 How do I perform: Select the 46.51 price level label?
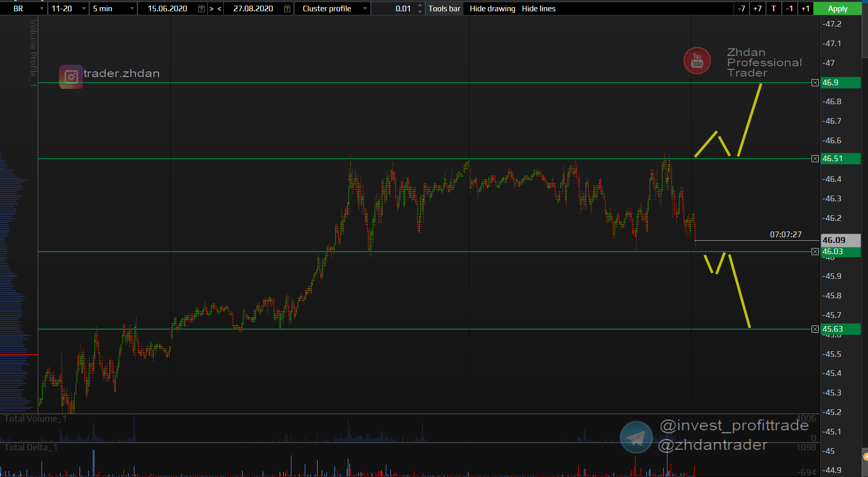pyautogui.click(x=840, y=159)
